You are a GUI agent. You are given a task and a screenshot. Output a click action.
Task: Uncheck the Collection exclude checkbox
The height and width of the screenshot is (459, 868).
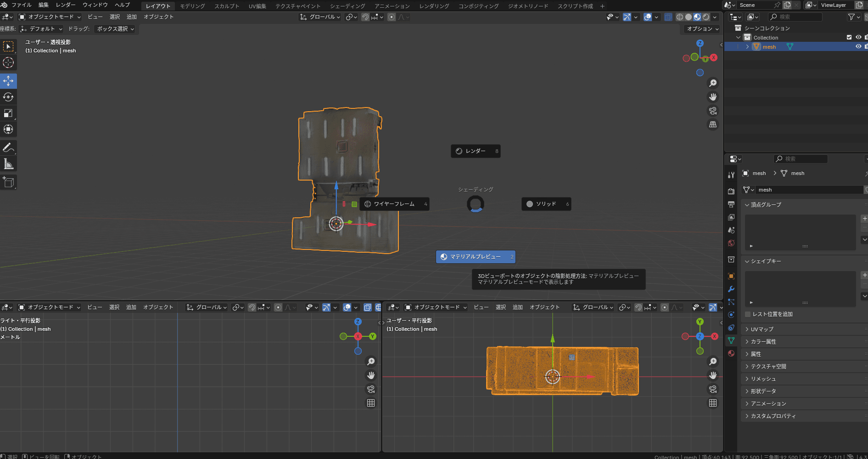pos(849,37)
